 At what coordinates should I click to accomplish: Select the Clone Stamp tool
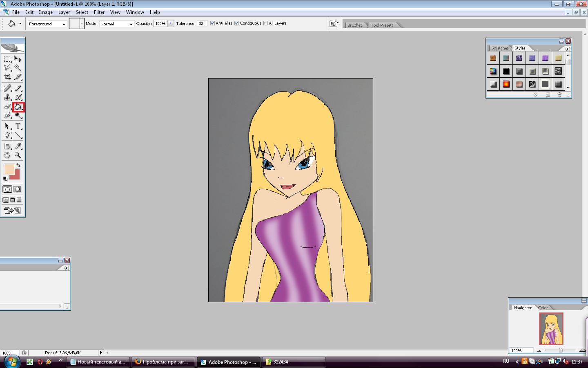[7, 97]
